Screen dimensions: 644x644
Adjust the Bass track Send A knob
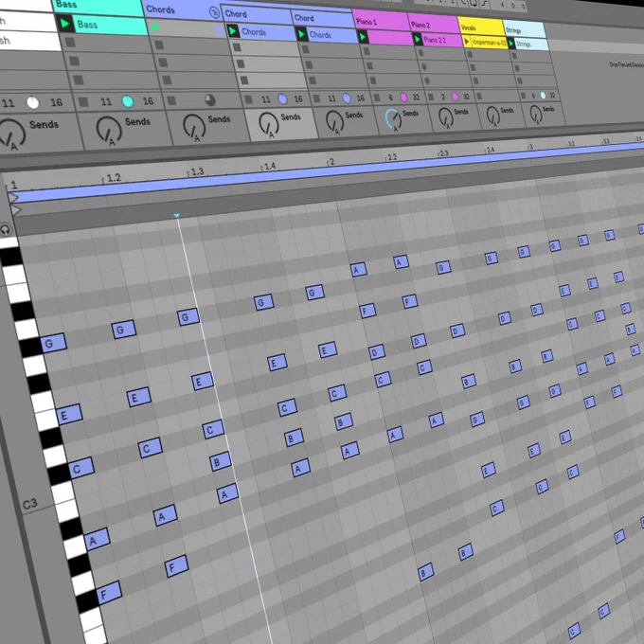pyautogui.click(x=108, y=129)
